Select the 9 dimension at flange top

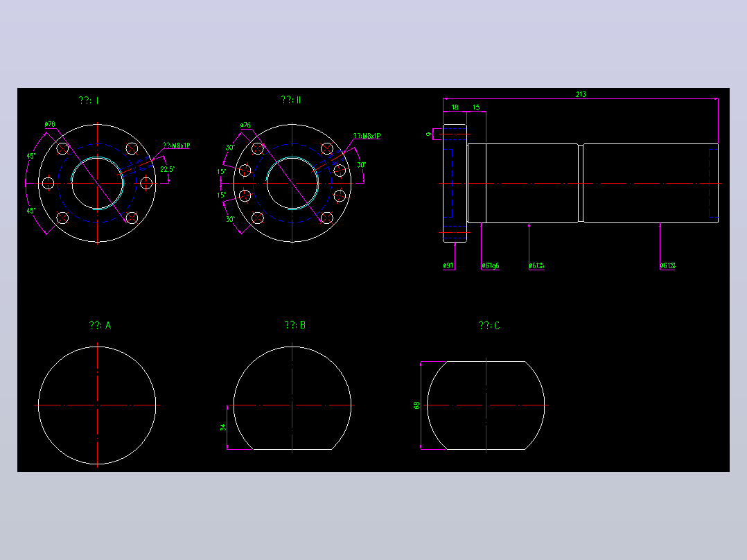(428, 134)
